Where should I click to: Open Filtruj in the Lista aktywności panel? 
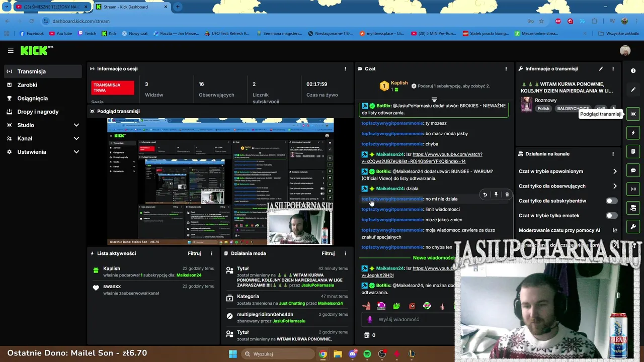point(194,253)
